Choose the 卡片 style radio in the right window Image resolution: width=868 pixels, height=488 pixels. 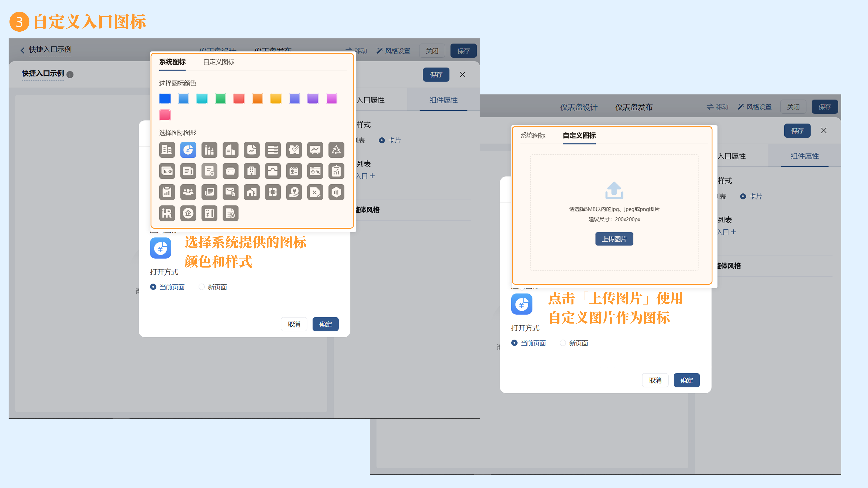click(x=743, y=196)
